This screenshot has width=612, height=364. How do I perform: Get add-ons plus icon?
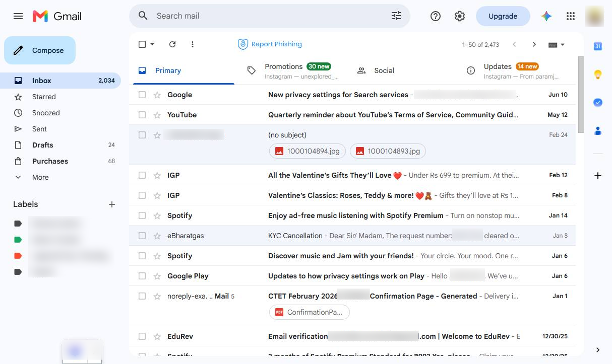[598, 176]
